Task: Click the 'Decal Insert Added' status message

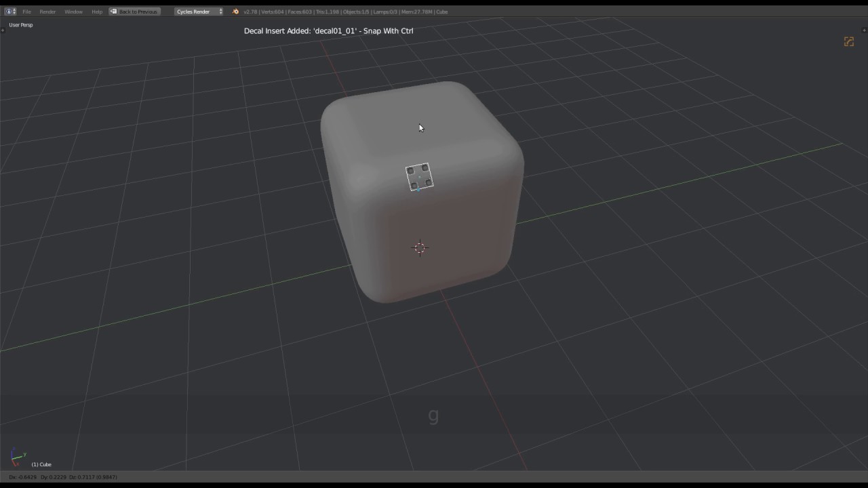Action: tap(328, 30)
